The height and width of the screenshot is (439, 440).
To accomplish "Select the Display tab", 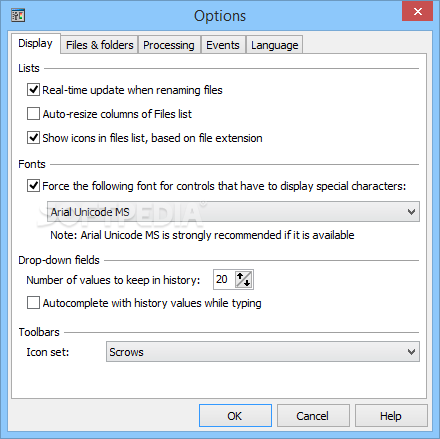I will coord(35,43).
